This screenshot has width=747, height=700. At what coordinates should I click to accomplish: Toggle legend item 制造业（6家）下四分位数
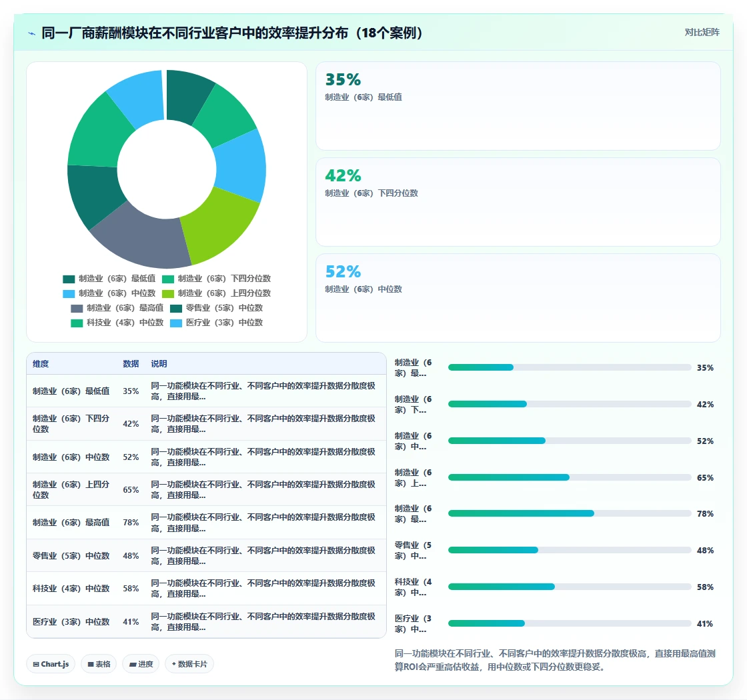[x=216, y=279]
